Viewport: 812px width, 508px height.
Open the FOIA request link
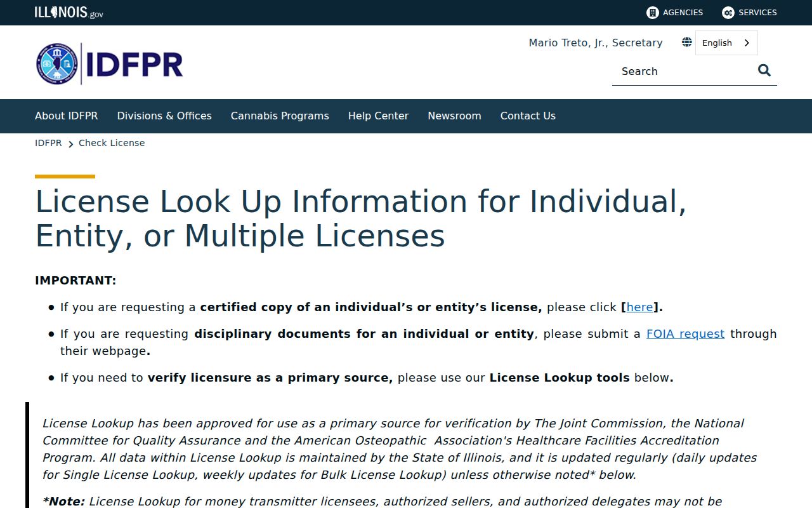(x=685, y=334)
